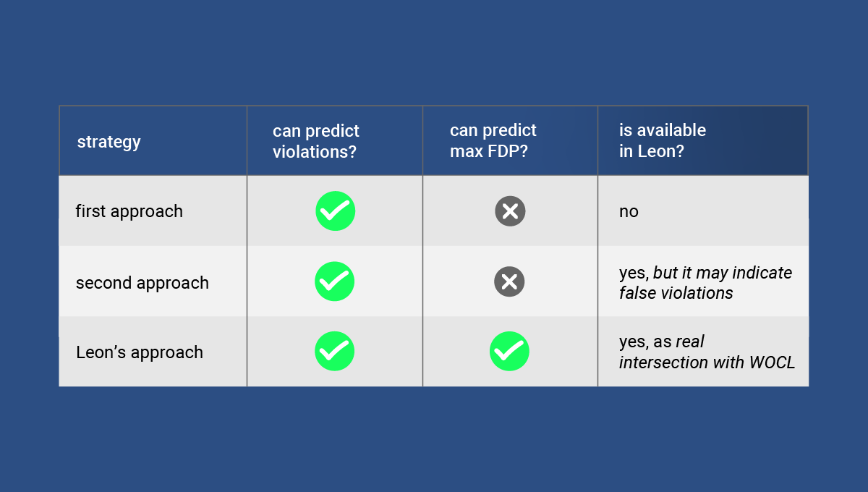Click Leon's approach checkmark under violations column
The height and width of the screenshot is (492, 868).
click(335, 352)
